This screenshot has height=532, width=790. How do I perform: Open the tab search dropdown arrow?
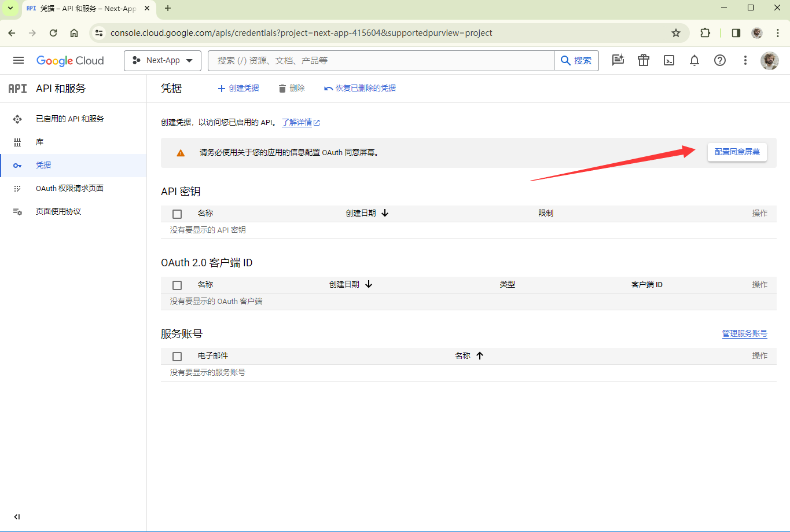tap(10, 8)
